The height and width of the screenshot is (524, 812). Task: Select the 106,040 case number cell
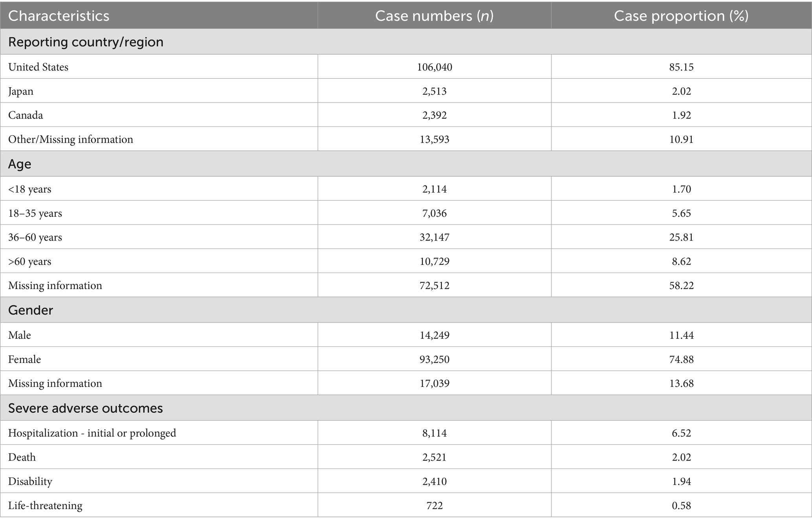click(x=434, y=67)
